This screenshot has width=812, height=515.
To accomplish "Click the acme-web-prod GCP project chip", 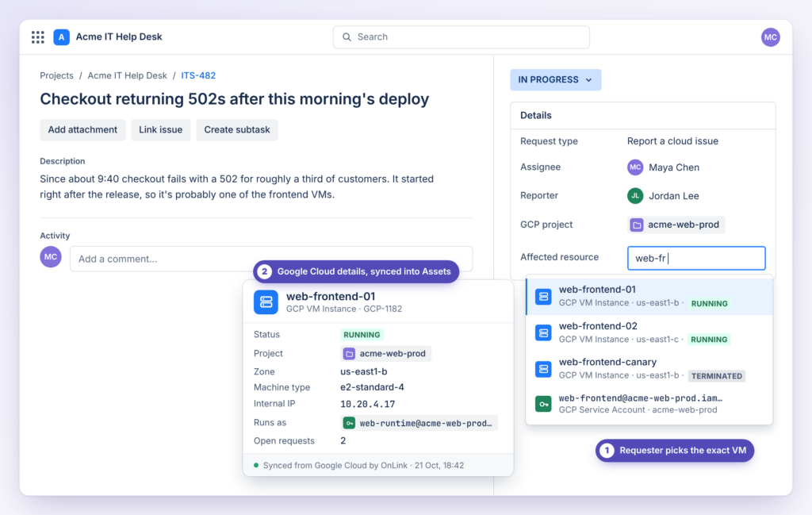I will (676, 225).
